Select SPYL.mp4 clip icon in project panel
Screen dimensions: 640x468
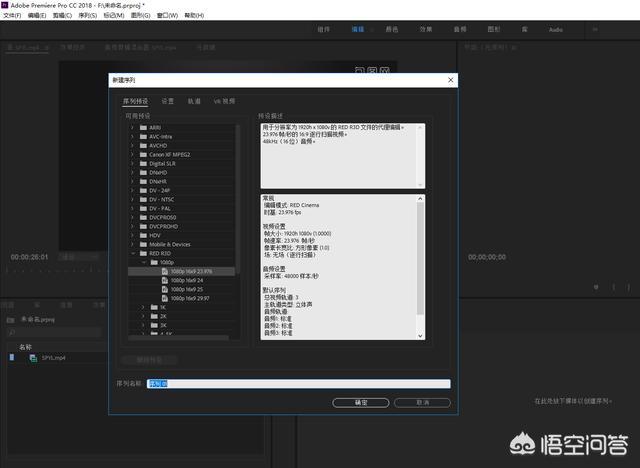33,358
